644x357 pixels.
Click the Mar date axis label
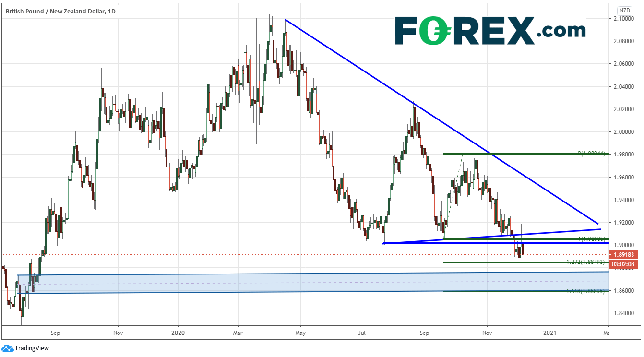tap(239, 332)
